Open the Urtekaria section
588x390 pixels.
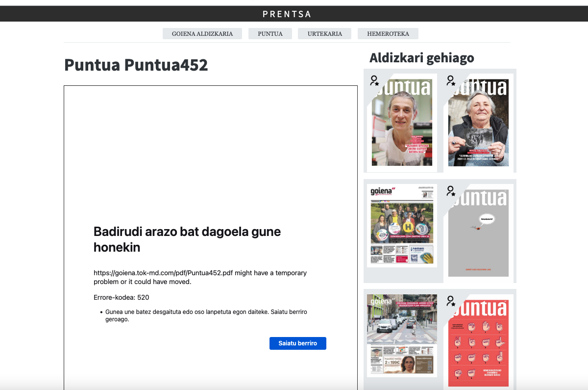(325, 34)
